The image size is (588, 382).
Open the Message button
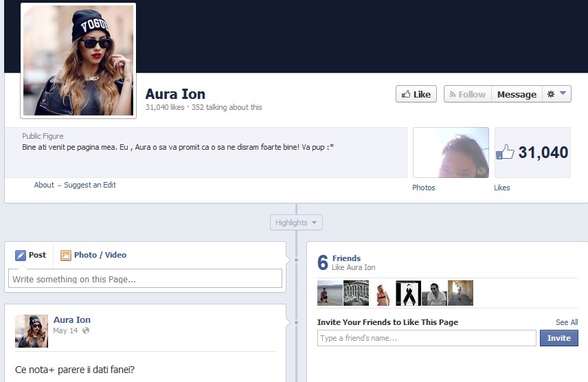point(517,94)
